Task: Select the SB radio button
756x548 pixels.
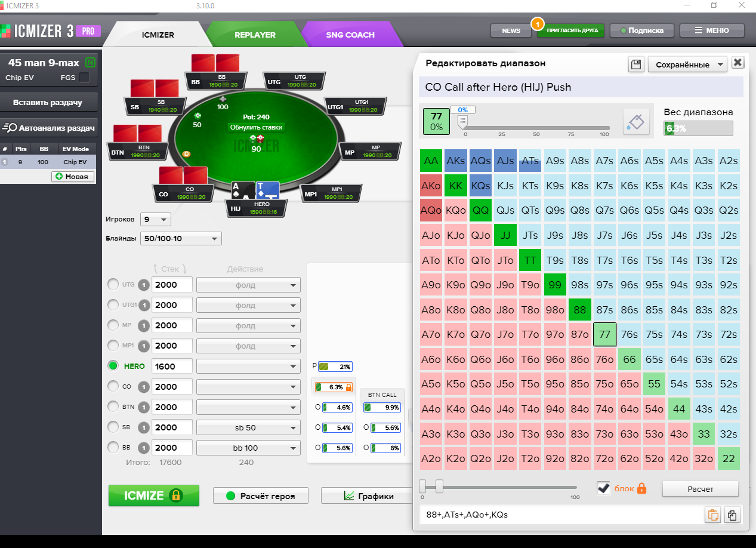Action: tap(113, 427)
